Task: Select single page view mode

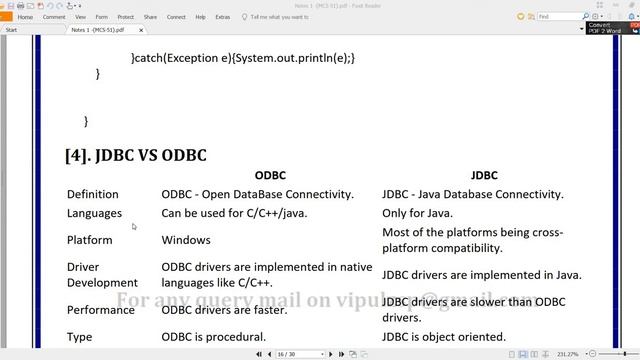Action: point(512,354)
